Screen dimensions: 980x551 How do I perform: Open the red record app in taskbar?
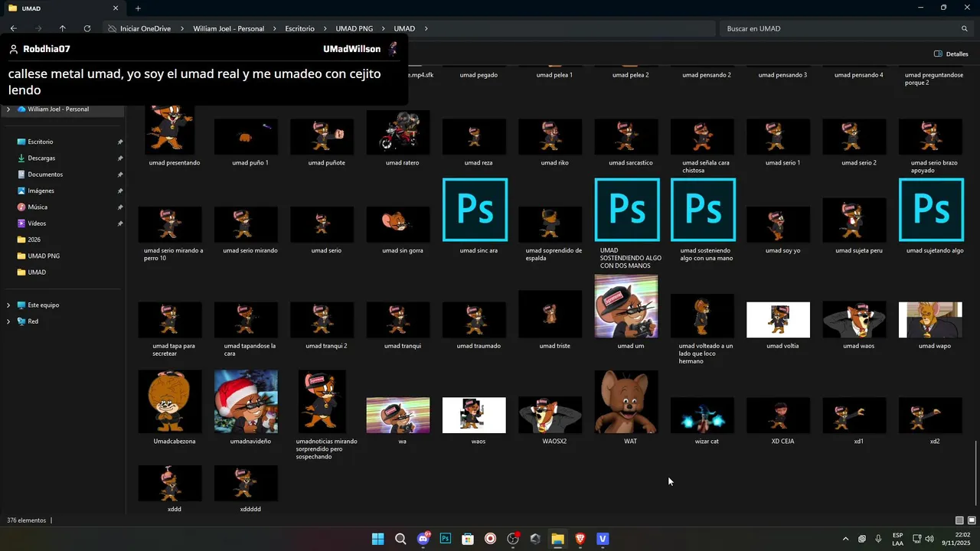point(490,539)
